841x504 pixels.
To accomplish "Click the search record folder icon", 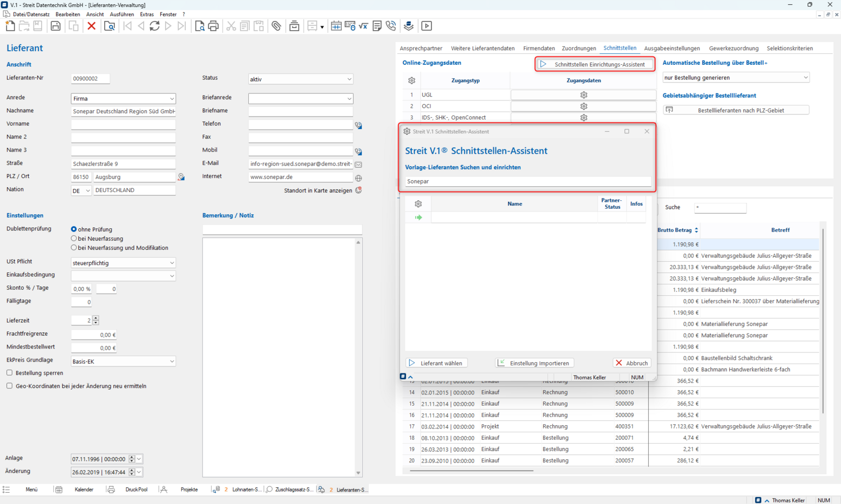I will point(109,26).
